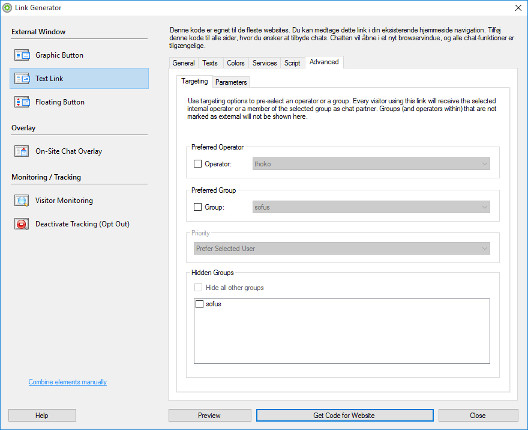
Task: Select the Graphic Button icon
Action: pos(22,55)
